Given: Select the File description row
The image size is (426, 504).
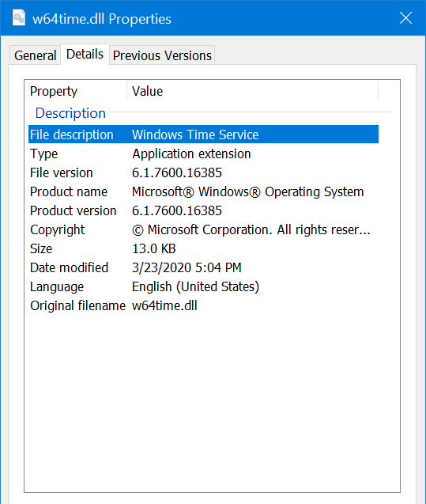Looking at the screenshot, I should coord(204,135).
